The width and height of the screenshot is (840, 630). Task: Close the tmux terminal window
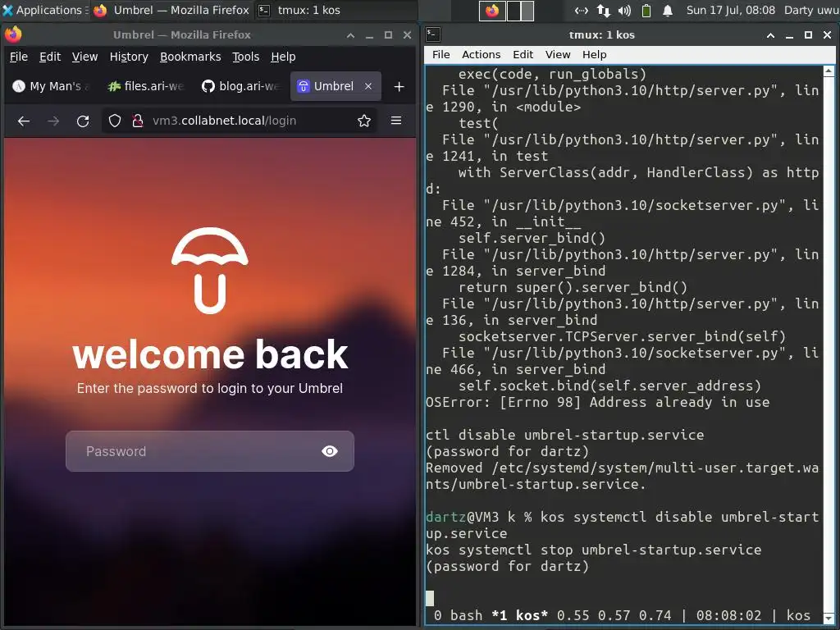pyautogui.click(x=827, y=35)
